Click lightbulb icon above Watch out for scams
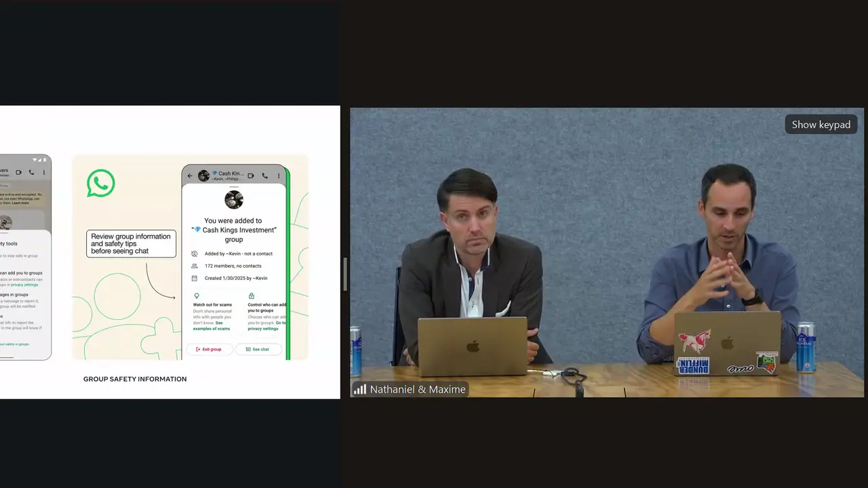This screenshot has height=488, width=868. [x=197, y=296]
